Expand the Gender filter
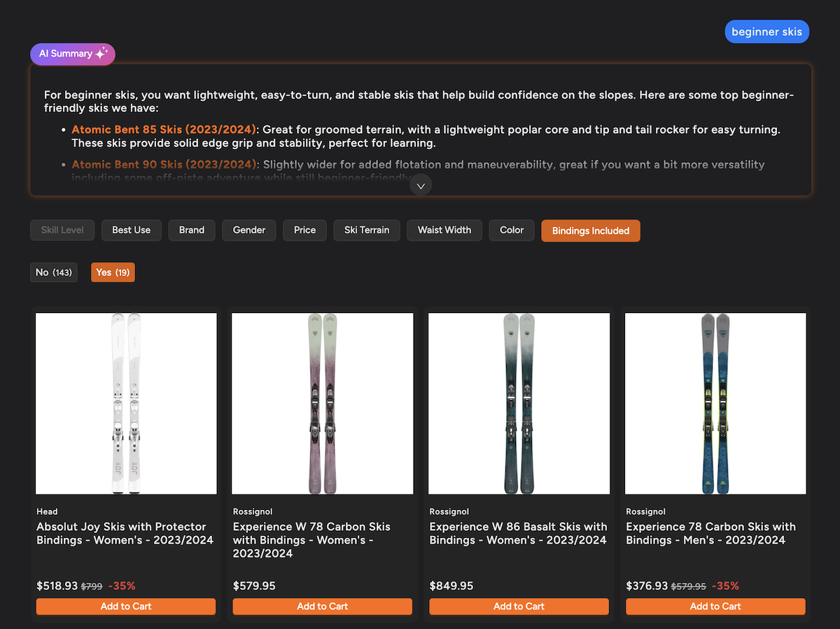Viewport: 840px width, 629px height. (x=249, y=230)
